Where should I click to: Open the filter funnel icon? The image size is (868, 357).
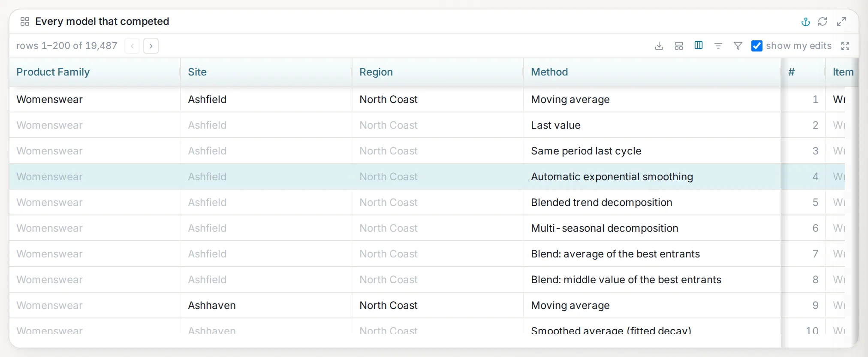(738, 46)
